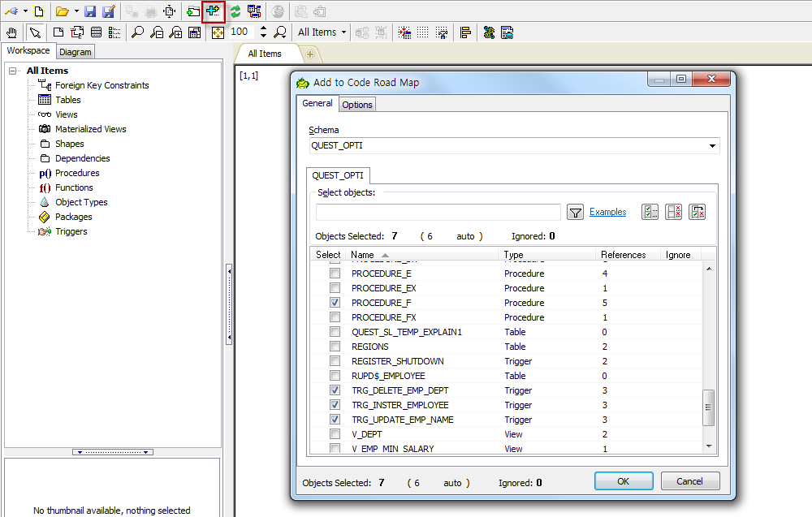The image size is (812, 517).
Task: Click the Unselect All objects icon
Action: [673, 212]
